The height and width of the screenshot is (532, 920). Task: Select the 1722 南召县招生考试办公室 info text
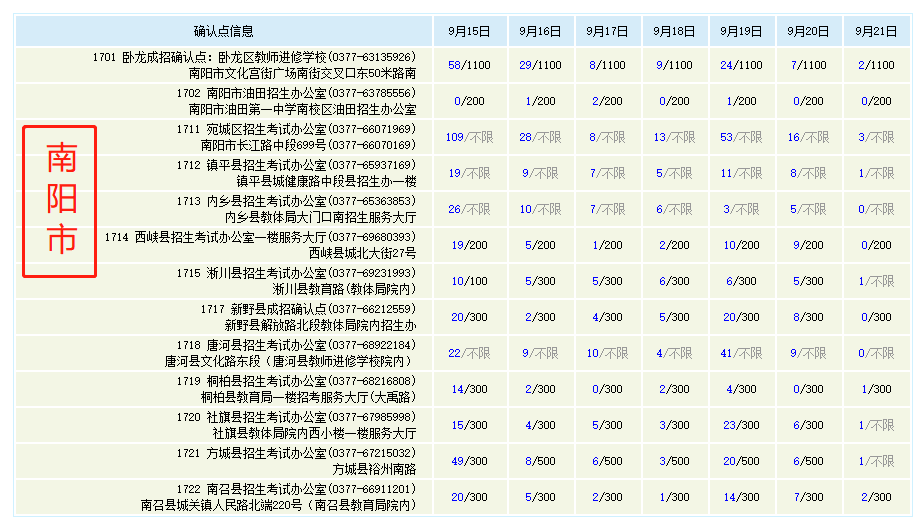(x=279, y=497)
